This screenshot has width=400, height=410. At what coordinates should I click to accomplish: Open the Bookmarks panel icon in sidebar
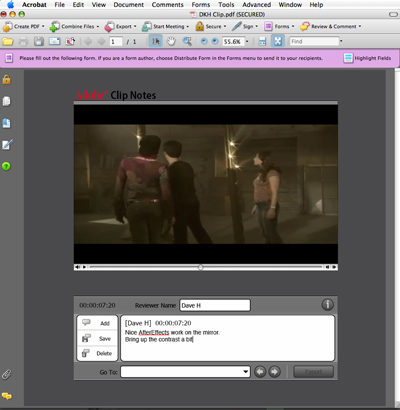click(x=7, y=123)
